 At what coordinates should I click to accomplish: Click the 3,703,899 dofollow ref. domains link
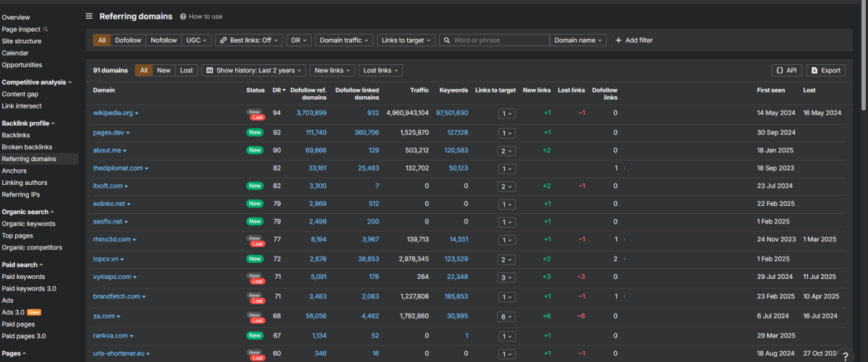[311, 113]
